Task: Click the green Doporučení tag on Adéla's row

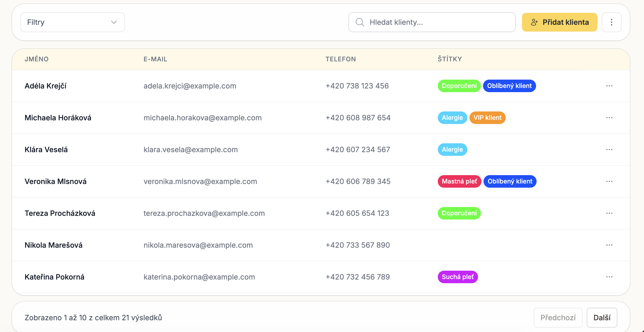Action: click(x=459, y=86)
